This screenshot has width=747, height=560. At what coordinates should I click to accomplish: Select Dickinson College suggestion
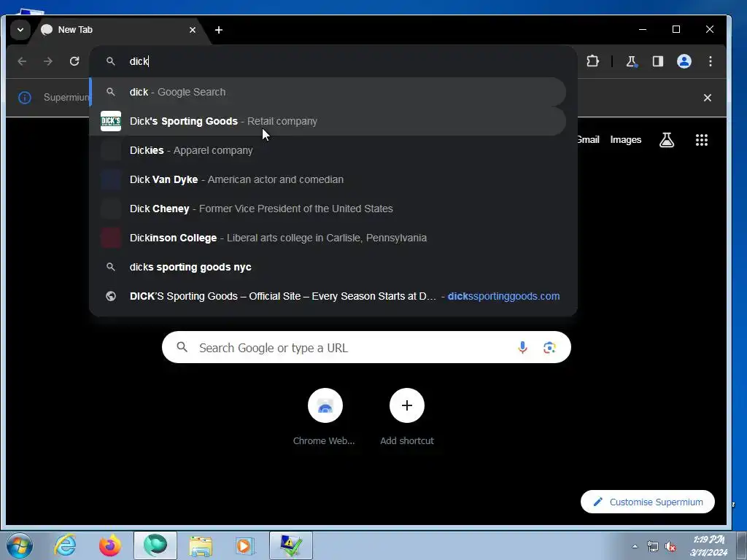tap(328, 238)
